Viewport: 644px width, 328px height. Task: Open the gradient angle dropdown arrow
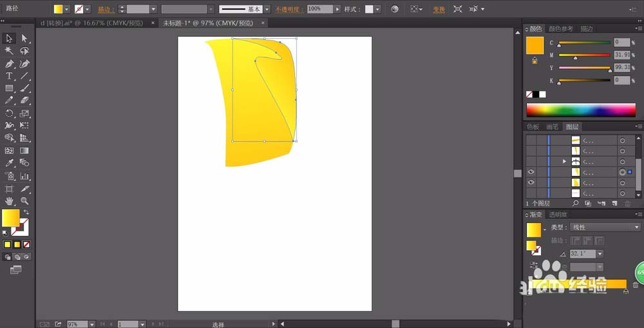(x=600, y=254)
